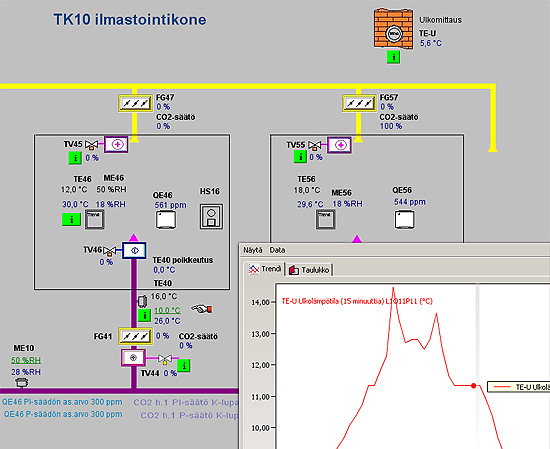Image resolution: width=550 pixels, height=449 pixels.
Task: Open the Trend icon below TE46
Action: [94, 220]
